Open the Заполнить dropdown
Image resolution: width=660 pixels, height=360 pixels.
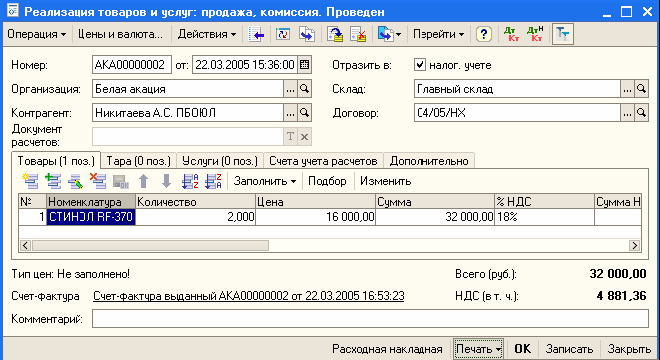point(265,181)
